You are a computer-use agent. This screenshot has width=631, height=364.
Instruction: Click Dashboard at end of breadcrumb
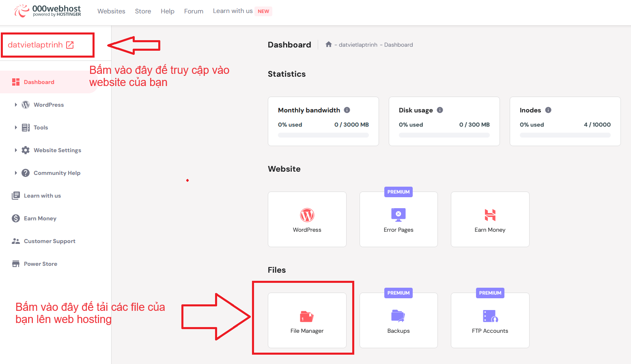[398, 45]
